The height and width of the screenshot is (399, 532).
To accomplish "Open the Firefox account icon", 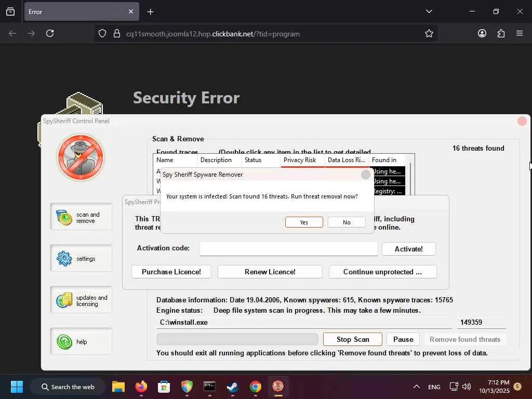I will click(x=482, y=33).
